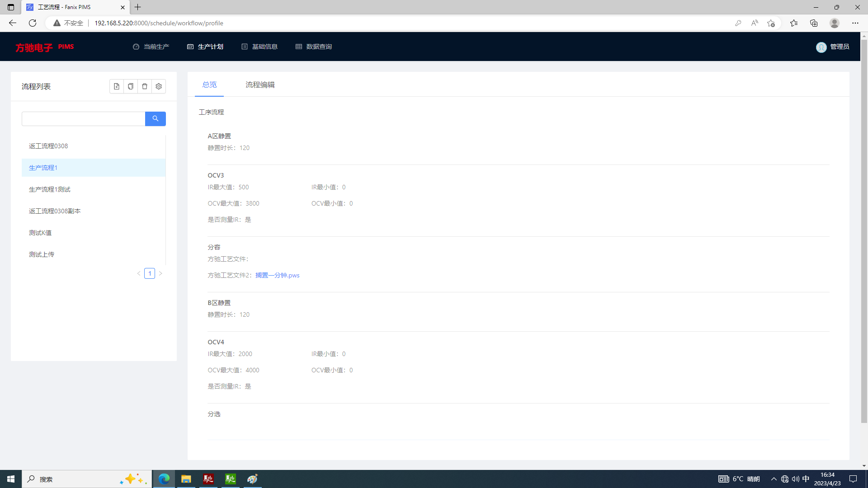Viewport: 868px width, 488px height.
Task: Click the taskbar search box
Action: (x=87, y=479)
